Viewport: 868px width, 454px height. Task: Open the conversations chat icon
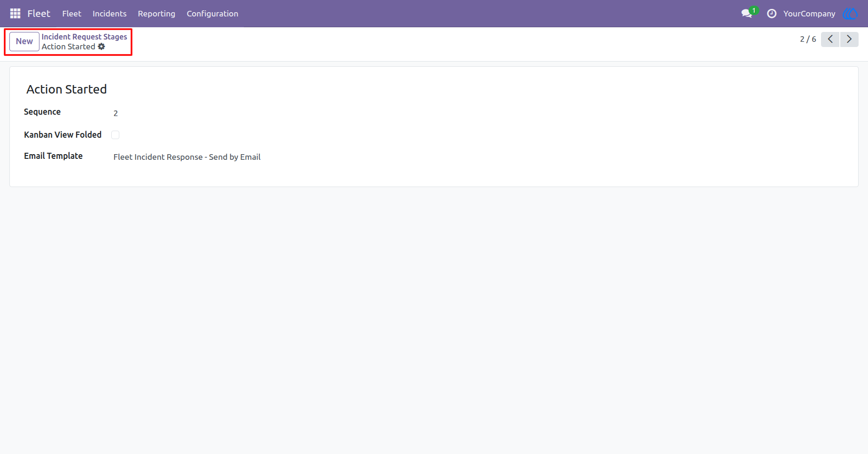(x=747, y=14)
